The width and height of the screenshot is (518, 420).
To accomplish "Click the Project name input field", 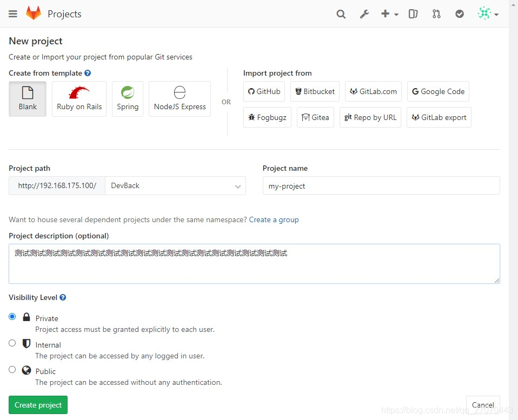I will (381, 186).
